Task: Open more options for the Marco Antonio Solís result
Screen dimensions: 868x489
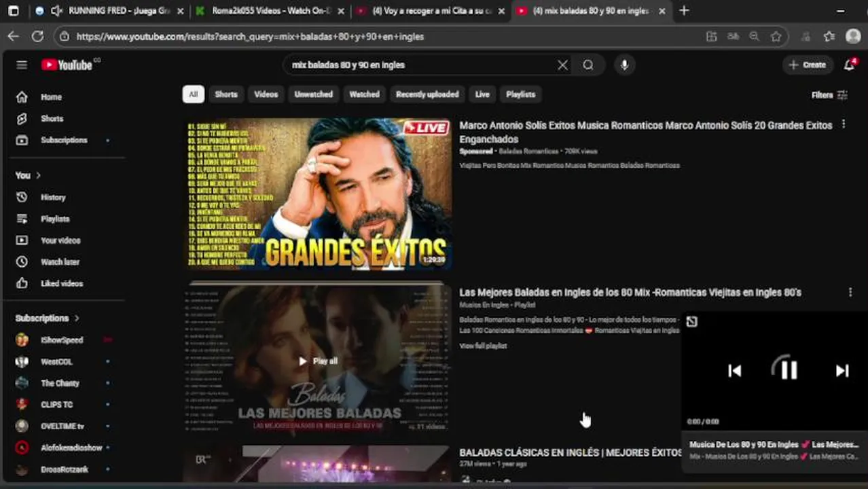Action: pos(844,124)
